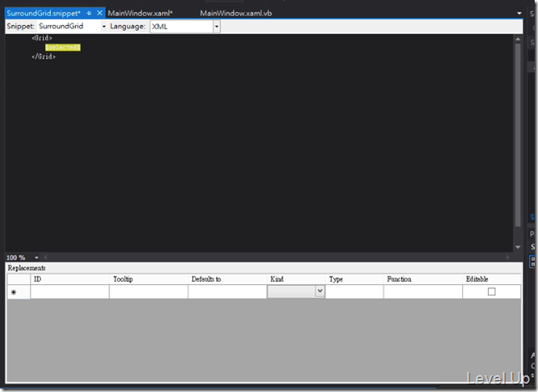
Task: Click the editor vertical scrollbar down arrow
Action: (518, 247)
